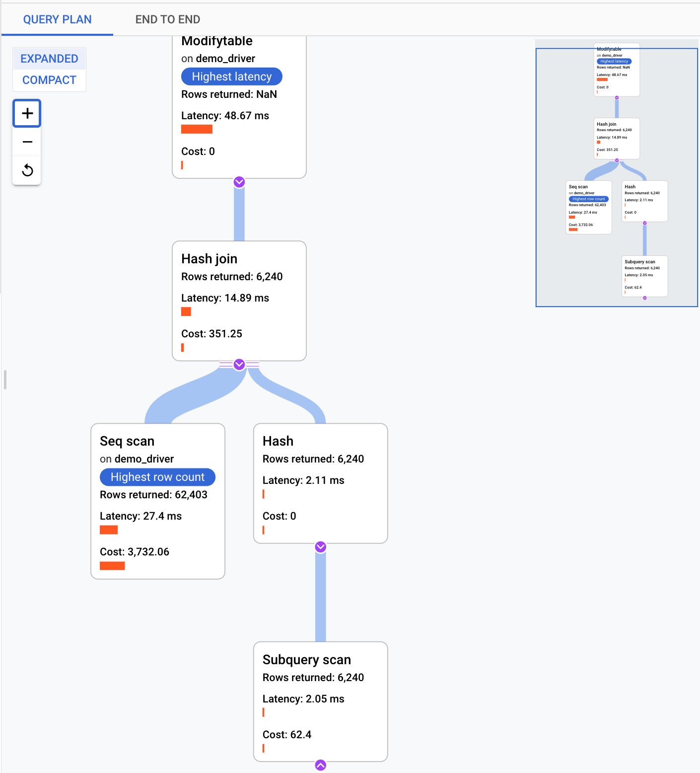Reset the query plan view

point(26,170)
